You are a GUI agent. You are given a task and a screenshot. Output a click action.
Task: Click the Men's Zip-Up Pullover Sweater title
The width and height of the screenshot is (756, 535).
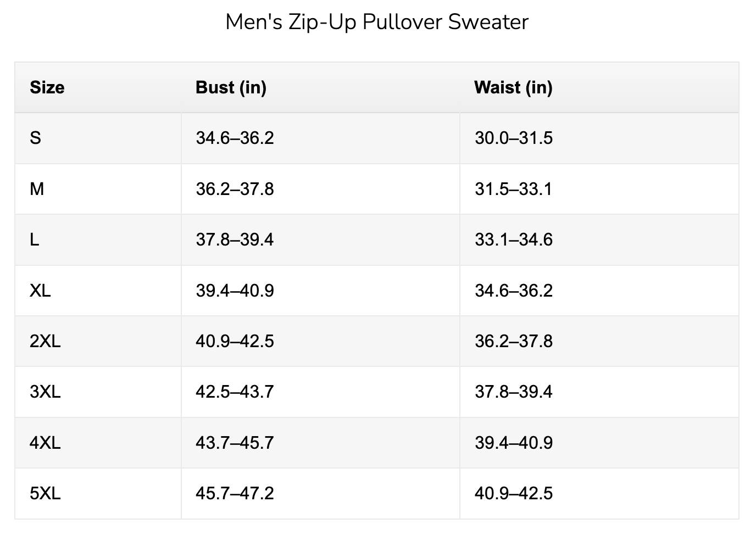coord(377,23)
